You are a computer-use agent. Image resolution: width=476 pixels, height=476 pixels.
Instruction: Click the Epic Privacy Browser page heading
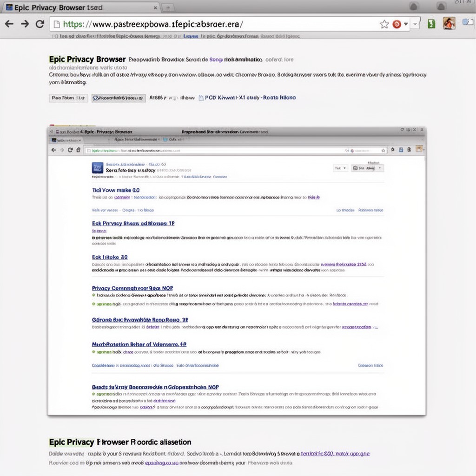coord(87,59)
